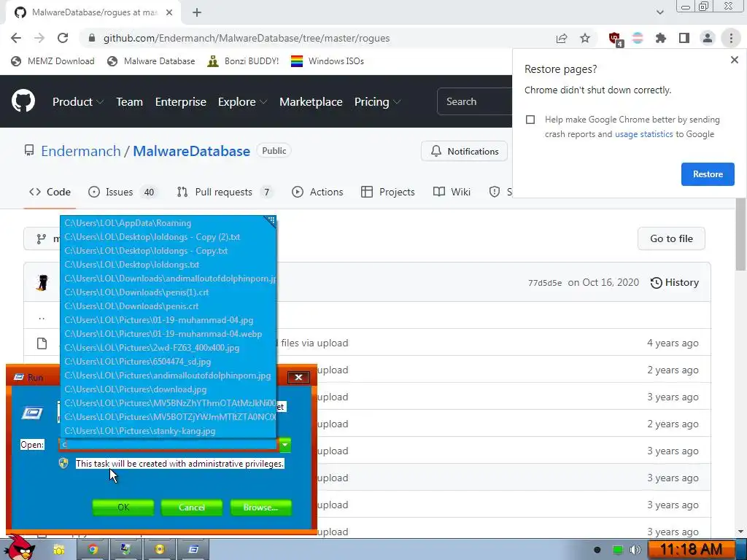Click the GitHub Search field
This screenshot has height=560, width=747.
[x=474, y=101]
